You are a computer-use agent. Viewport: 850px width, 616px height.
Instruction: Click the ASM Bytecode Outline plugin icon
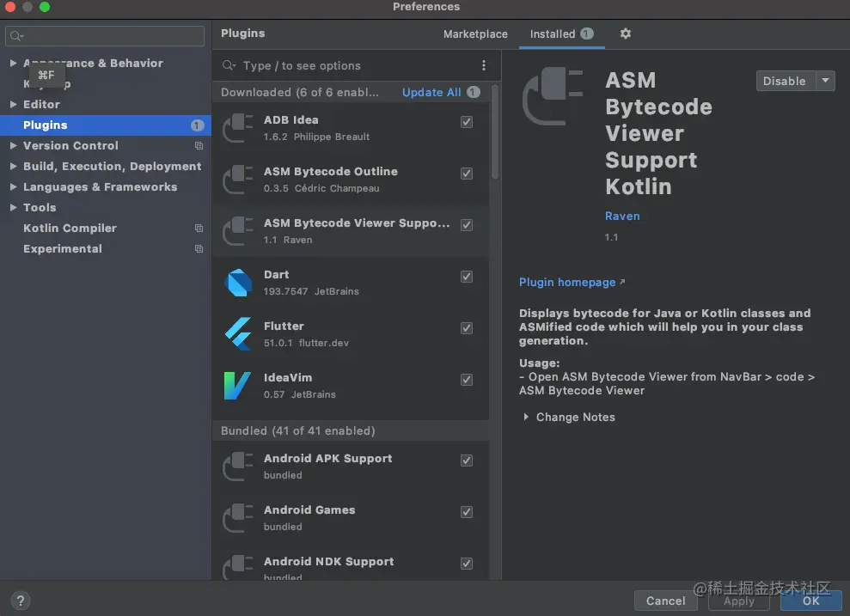(x=239, y=180)
